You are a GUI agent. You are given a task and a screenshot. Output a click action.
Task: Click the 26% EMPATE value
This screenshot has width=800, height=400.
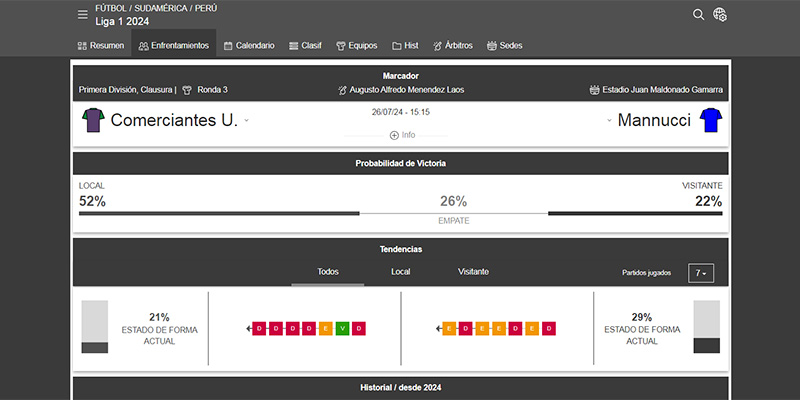[454, 202]
